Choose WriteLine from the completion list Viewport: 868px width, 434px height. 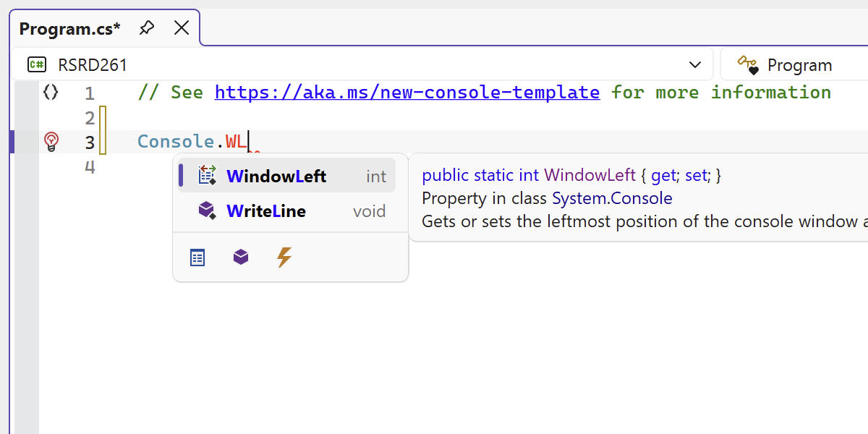pos(266,210)
